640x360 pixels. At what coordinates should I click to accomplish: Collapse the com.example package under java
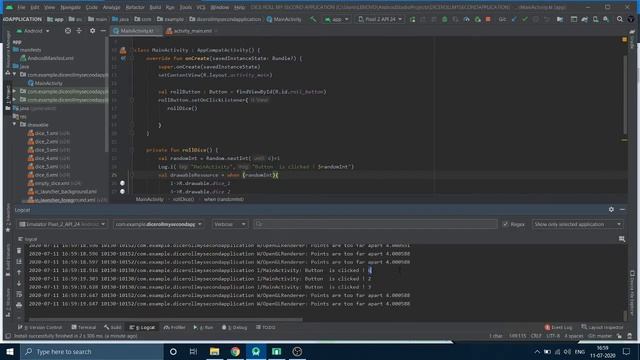pyautogui.click(x=14, y=75)
